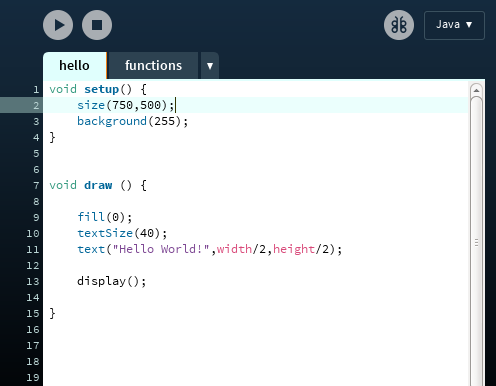Place cursor in the display() call
The height and width of the screenshot is (386, 496).
112,281
